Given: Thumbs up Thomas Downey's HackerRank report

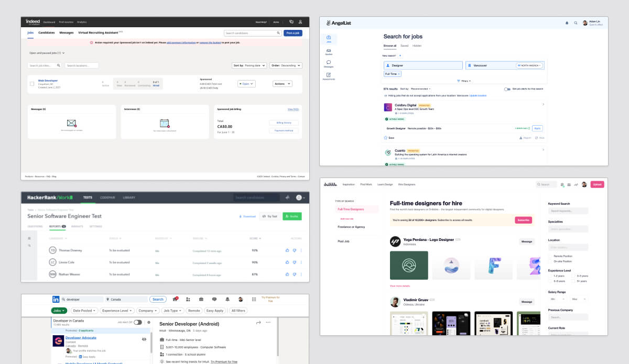Looking at the screenshot, I should pyautogui.click(x=287, y=250).
